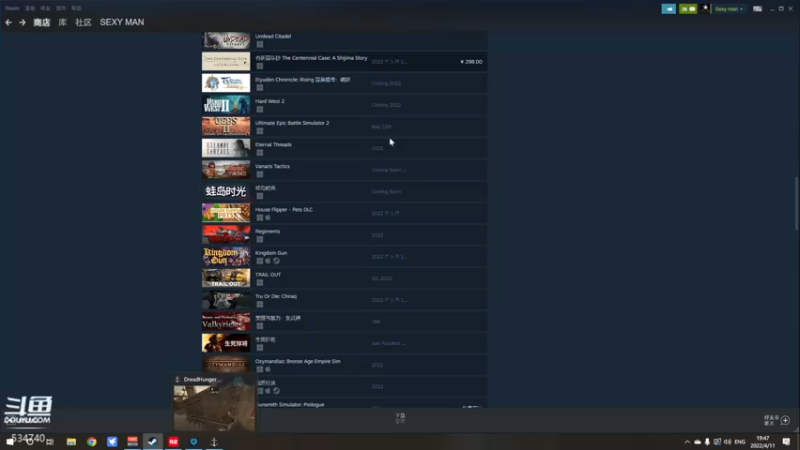This screenshot has width=800, height=450.
Task: Click Windows icon under Hard West 2
Action: [x=260, y=109]
